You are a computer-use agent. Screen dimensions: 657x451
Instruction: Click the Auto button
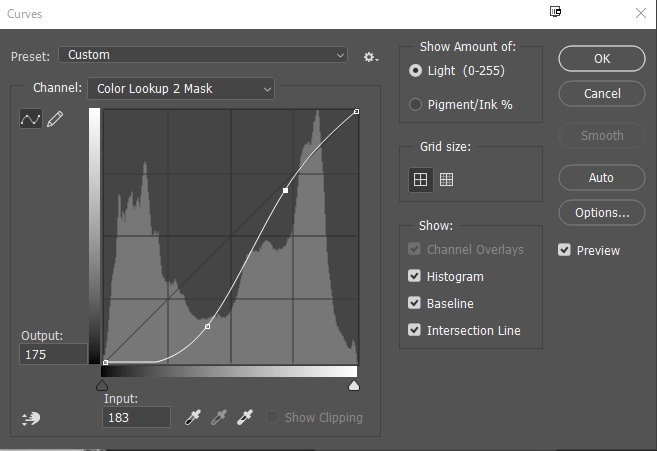point(601,177)
